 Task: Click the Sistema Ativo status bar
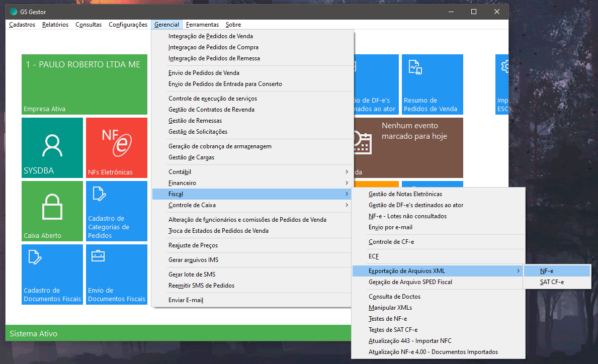point(179,333)
